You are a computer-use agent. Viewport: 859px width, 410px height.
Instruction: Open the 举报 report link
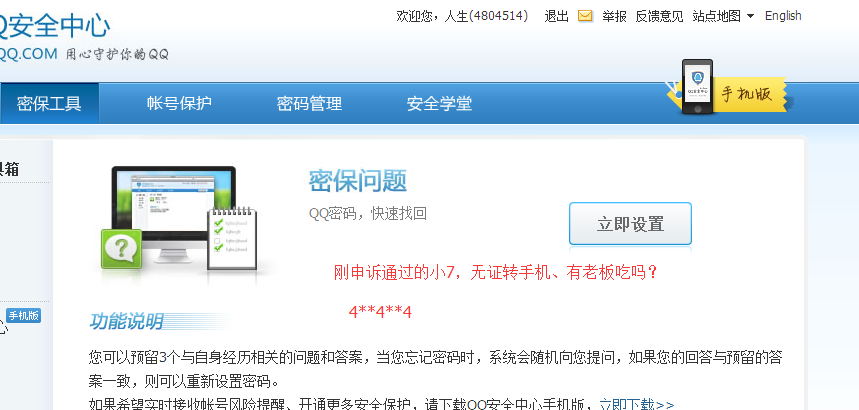pos(614,16)
